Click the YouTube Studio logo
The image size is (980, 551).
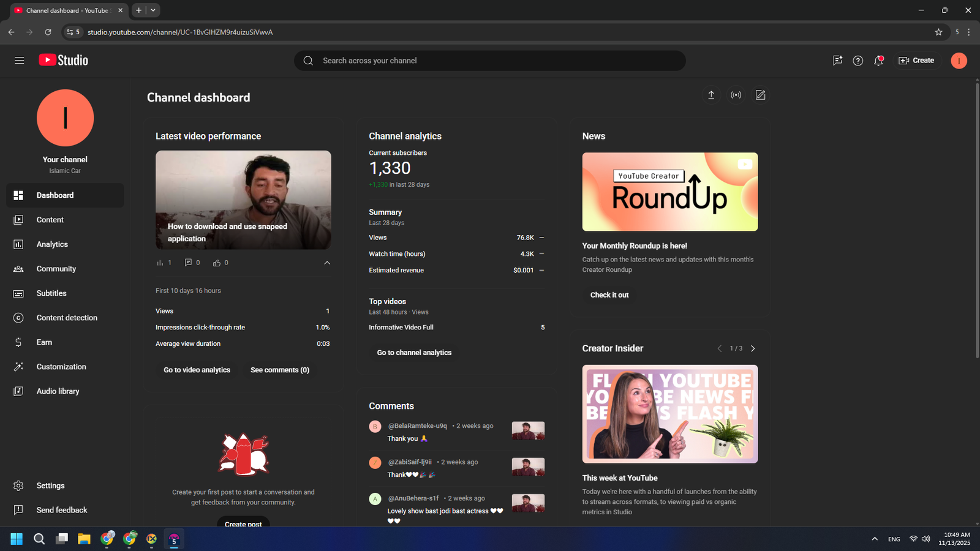click(x=64, y=60)
